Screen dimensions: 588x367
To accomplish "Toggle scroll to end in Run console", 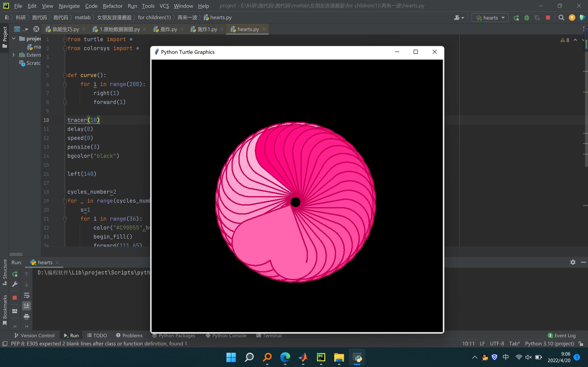I will [x=27, y=306].
